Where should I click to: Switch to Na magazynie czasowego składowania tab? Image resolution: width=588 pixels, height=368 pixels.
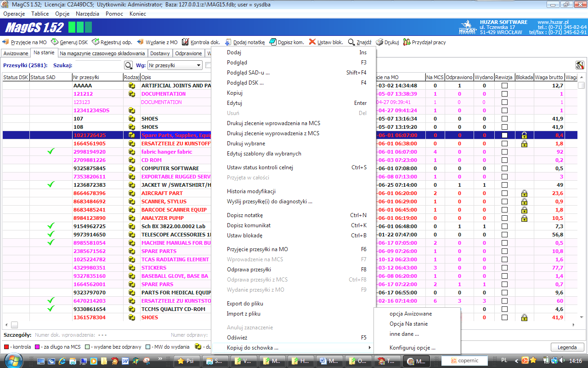[102, 53]
